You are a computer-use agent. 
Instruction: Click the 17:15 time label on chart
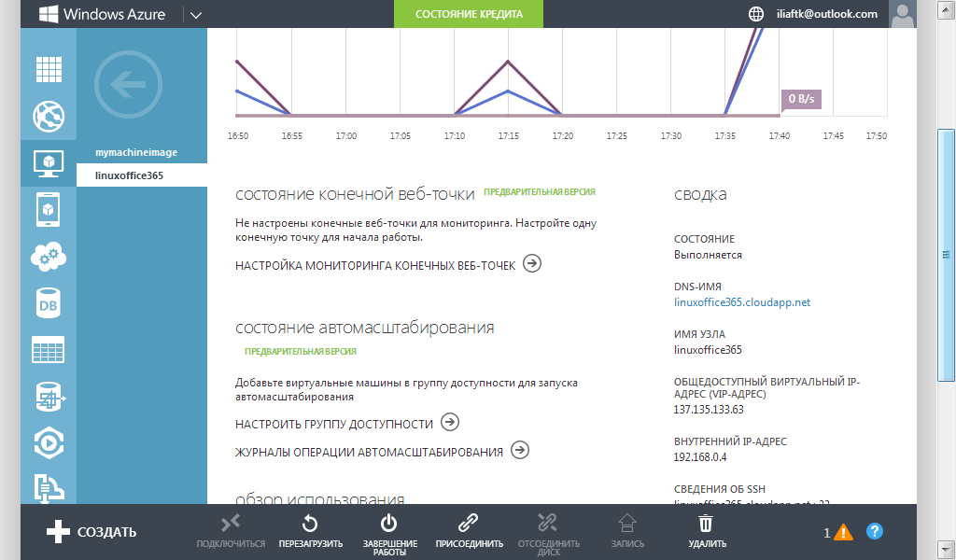click(x=509, y=136)
